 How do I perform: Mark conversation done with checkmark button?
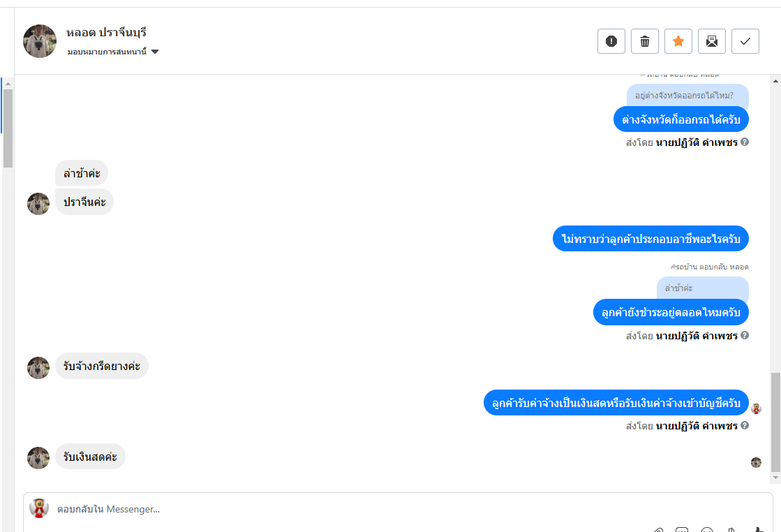click(x=745, y=41)
